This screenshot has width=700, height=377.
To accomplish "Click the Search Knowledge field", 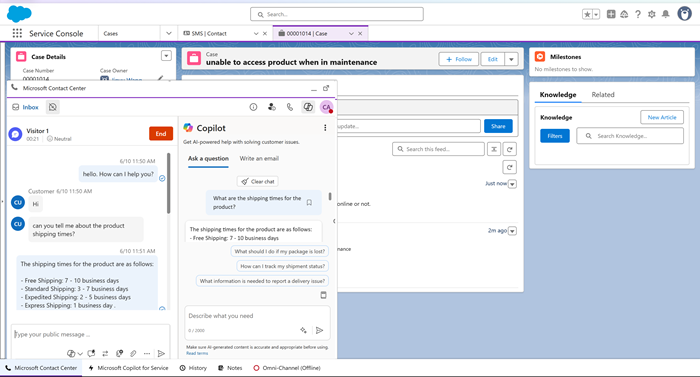I will [x=630, y=136].
